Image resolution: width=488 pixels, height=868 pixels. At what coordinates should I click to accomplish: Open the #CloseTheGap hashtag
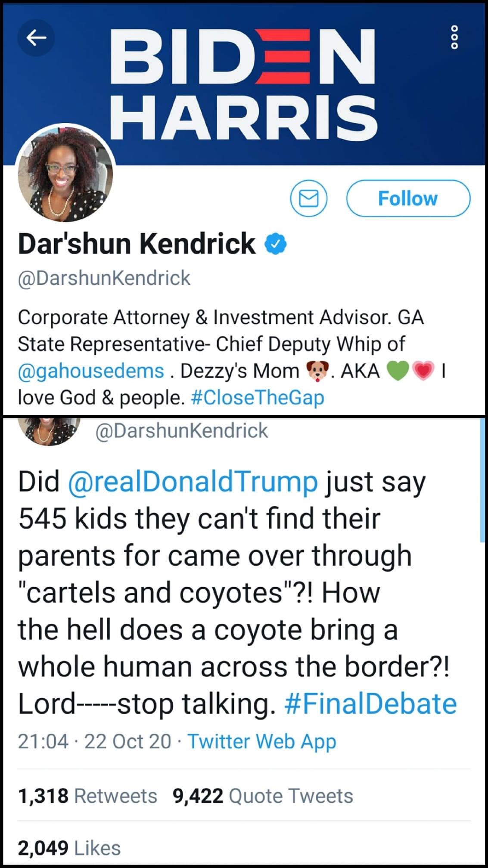[257, 398]
